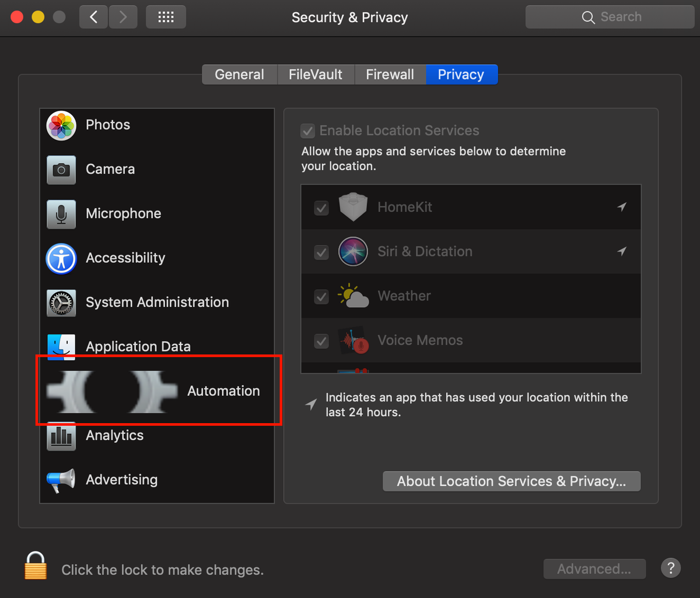Click the Advanced… button
This screenshot has width=700, height=598.
[594, 569]
